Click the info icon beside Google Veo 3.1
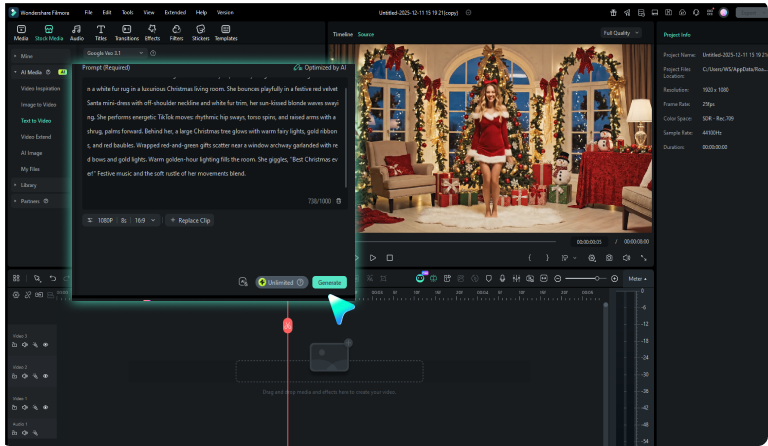Image resolution: width=768 pixels, height=446 pixels. [153, 53]
